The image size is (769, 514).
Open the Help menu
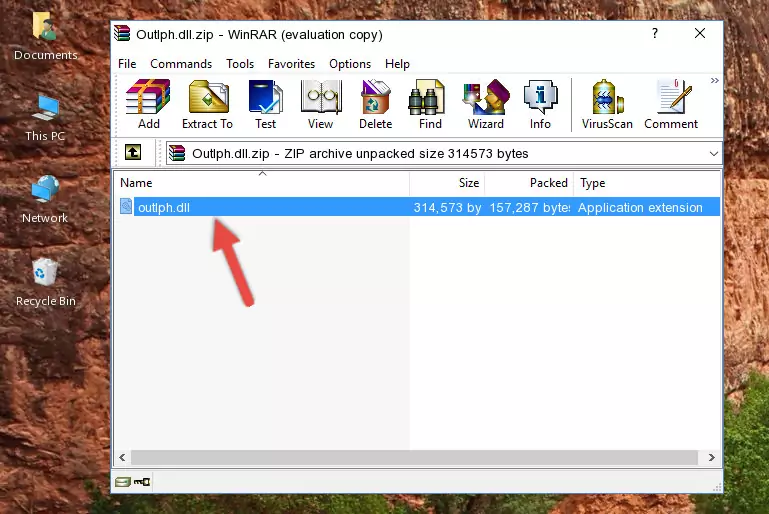click(x=397, y=64)
